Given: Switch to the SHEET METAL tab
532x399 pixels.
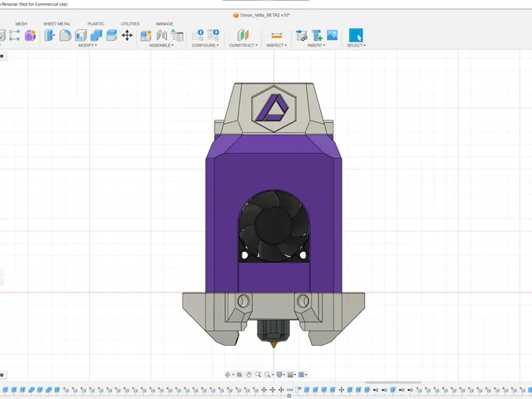Looking at the screenshot, I should [x=57, y=24].
